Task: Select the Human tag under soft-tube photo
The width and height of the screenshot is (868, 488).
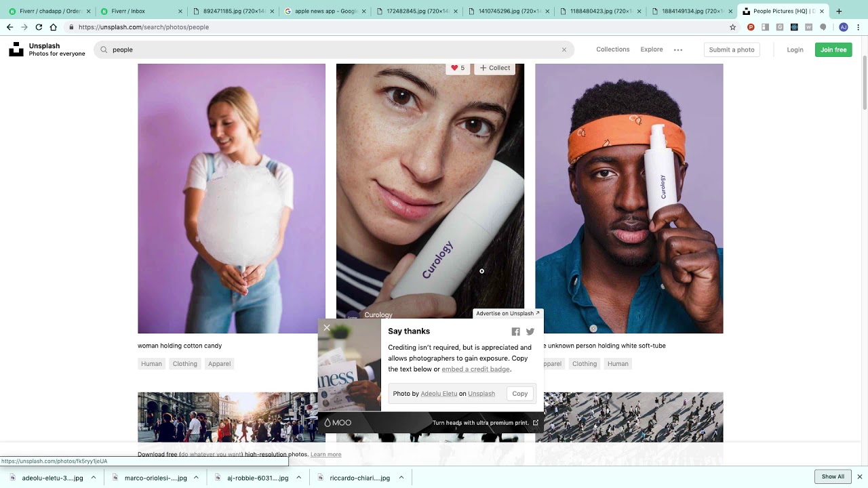Action: 618,364
